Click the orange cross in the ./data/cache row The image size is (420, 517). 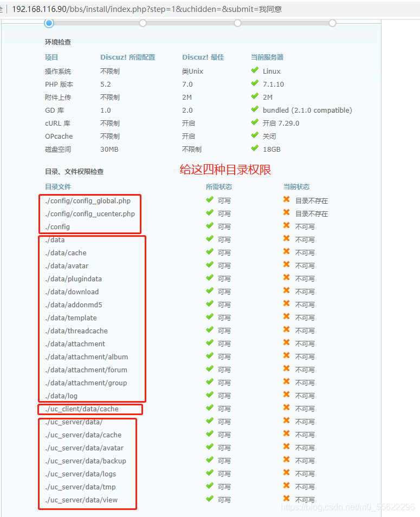(x=287, y=251)
